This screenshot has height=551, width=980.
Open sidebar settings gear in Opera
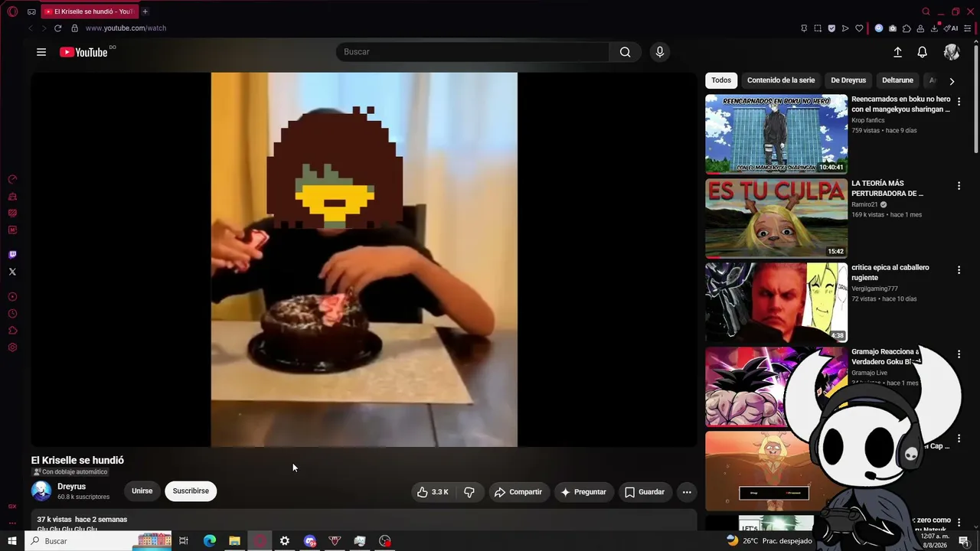click(12, 347)
